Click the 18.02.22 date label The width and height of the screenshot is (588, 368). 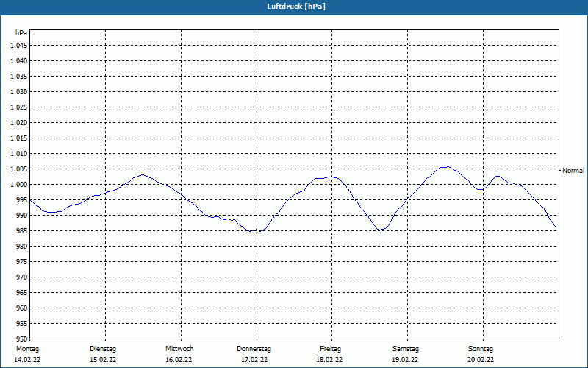click(329, 360)
